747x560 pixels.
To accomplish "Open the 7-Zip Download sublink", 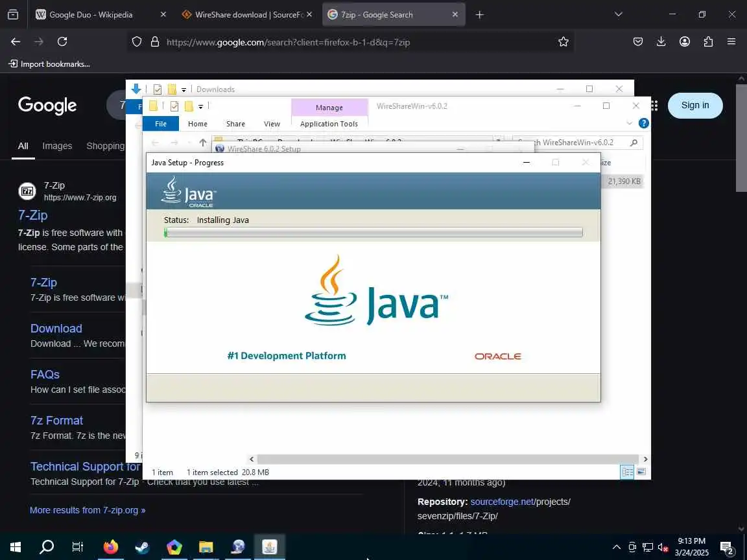I will pyautogui.click(x=56, y=329).
